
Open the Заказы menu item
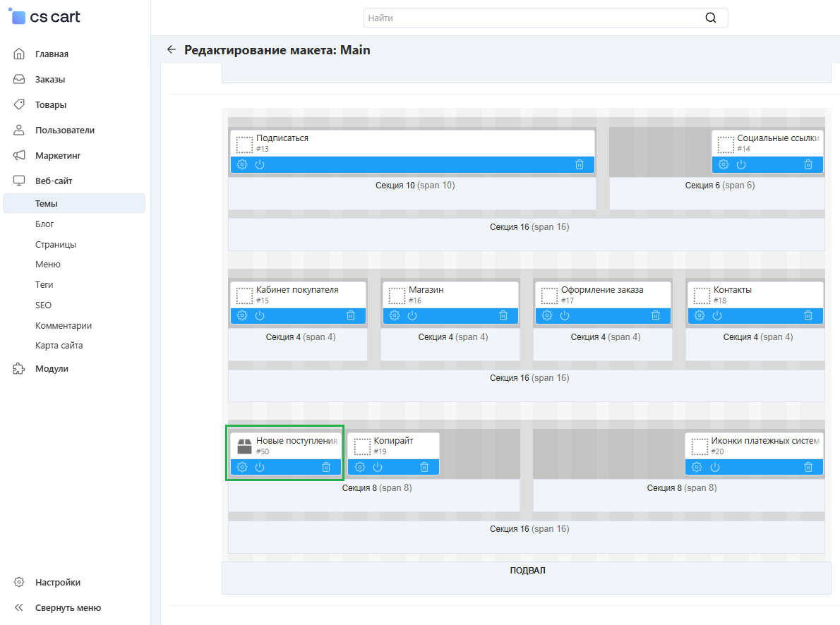[50, 80]
